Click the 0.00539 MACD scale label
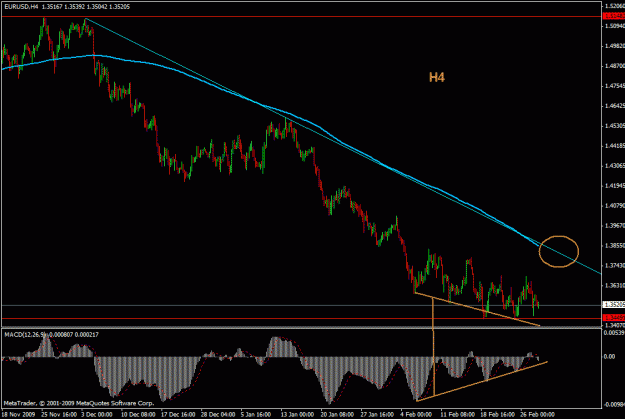The width and height of the screenshot is (625, 419). coord(614,332)
